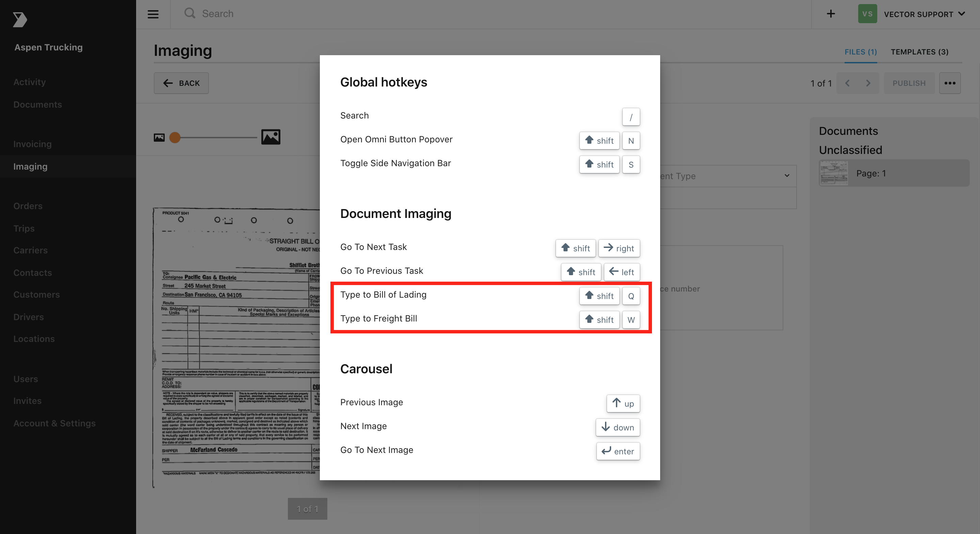This screenshot has width=980, height=534.
Task: Click 'Go To Next Image' label
Action: [376, 450]
